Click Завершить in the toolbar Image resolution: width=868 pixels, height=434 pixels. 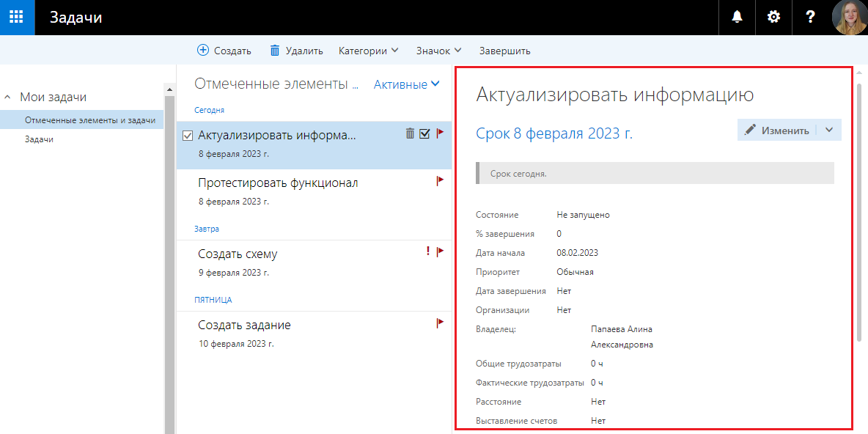pyautogui.click(x=504, y=51)
